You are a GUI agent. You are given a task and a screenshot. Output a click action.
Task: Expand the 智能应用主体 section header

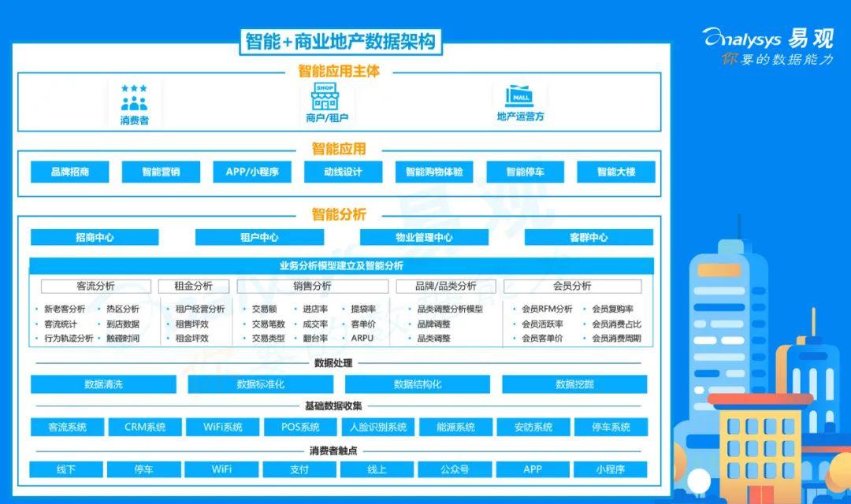339,72
